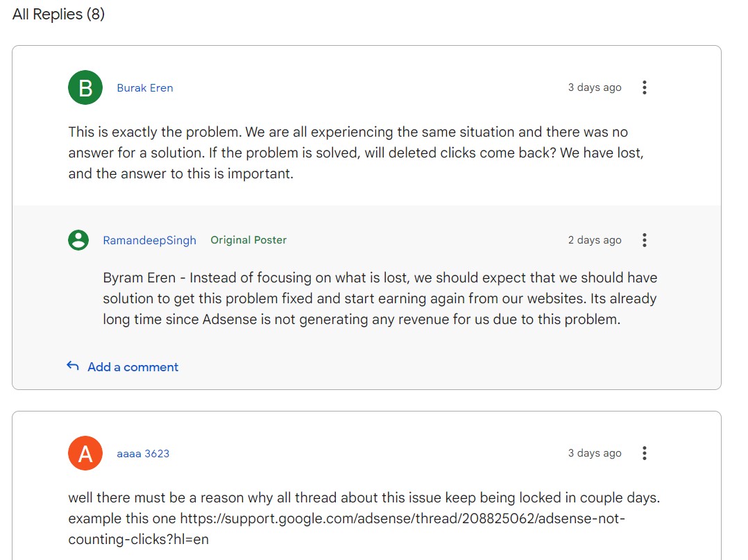Click Burak Eren's reply text about deleted clicks
The height and width of the screenshot is (560, 748).
(x=356, y=153)
